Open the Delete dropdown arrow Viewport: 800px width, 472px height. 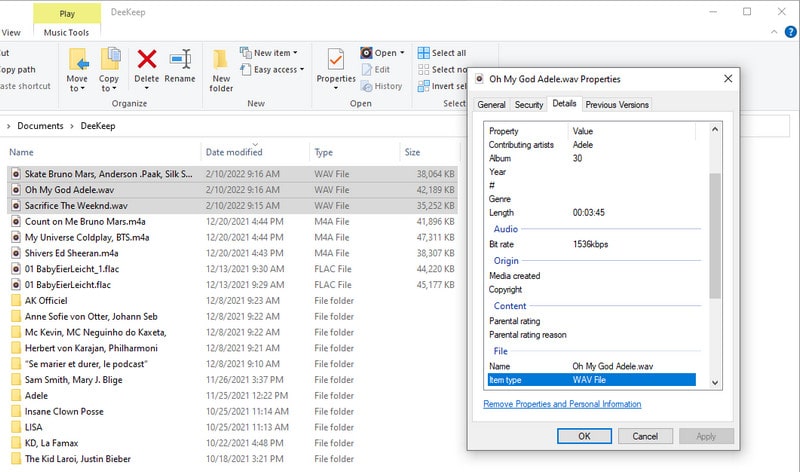click(147, 88)
